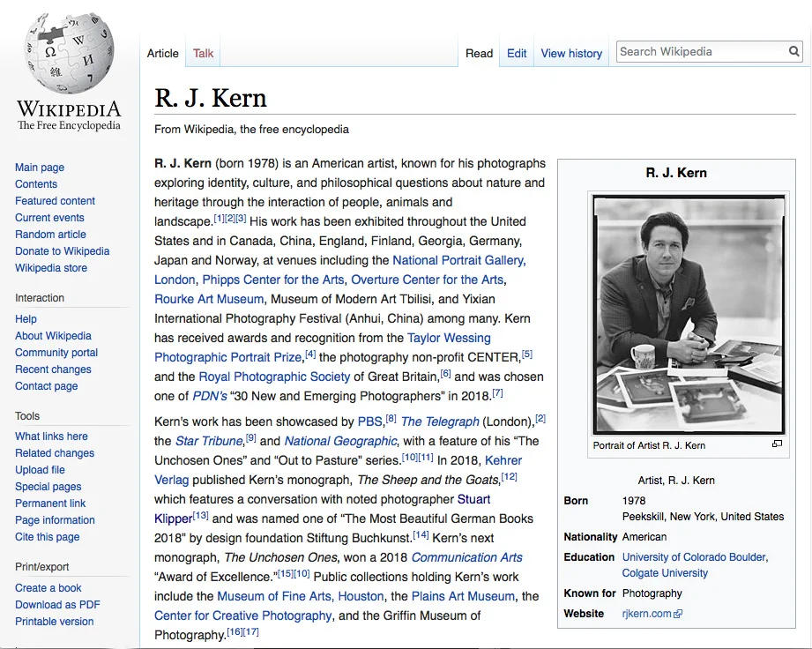Open The Telegraph link
The width and height of the screenshot is (812, 649).
440,421
